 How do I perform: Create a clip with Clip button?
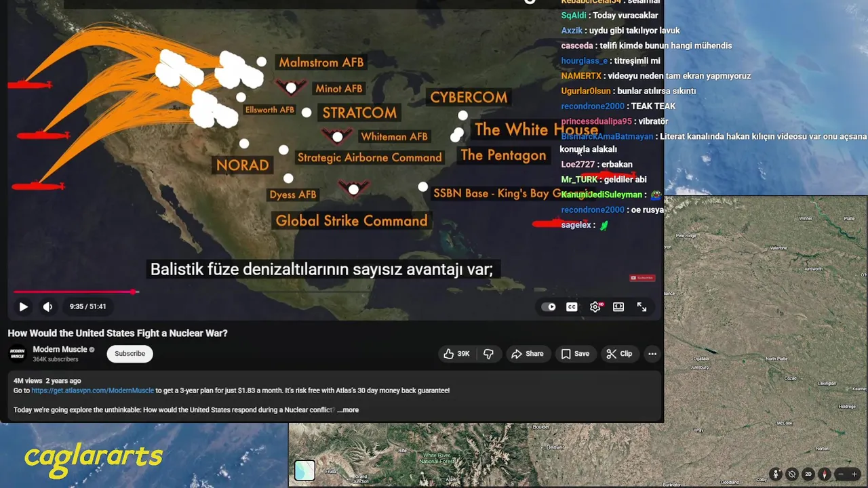pyautogui.click(x=619, y=354)
